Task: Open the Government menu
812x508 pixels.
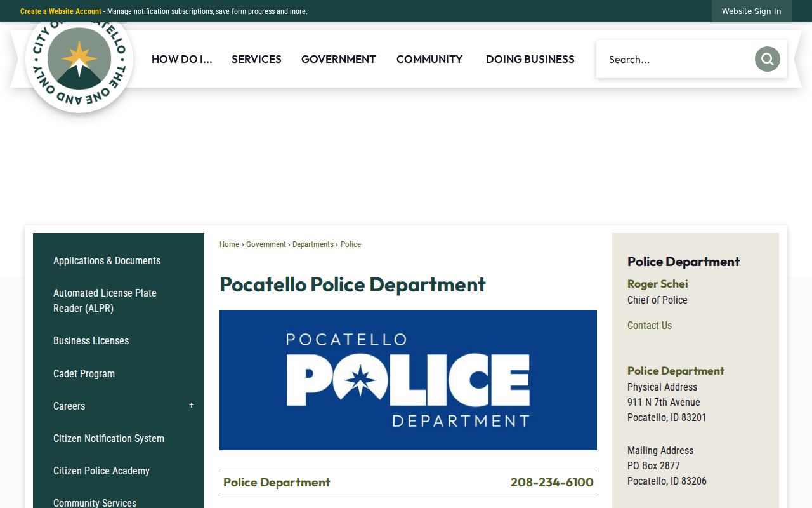Action: (338, 59)
